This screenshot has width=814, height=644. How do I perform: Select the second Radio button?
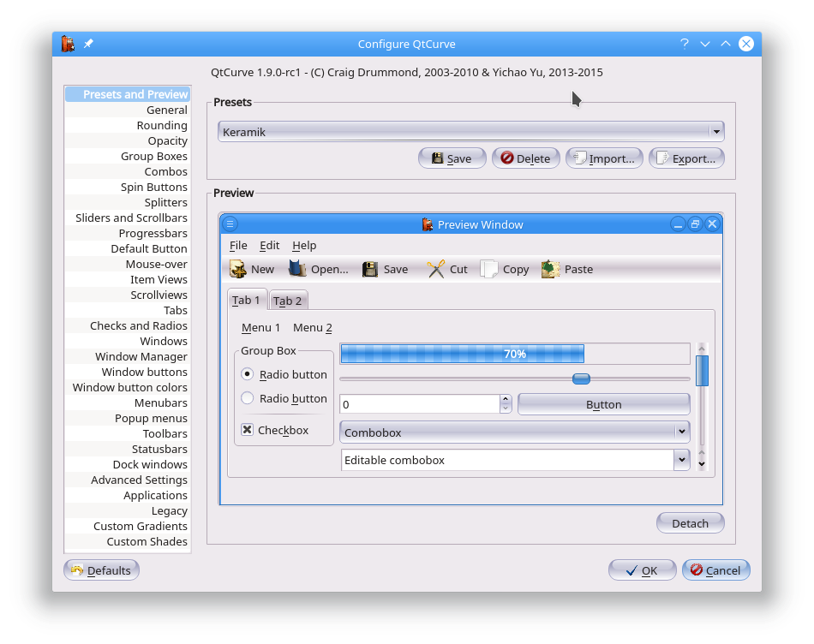[x=248, y=398]
